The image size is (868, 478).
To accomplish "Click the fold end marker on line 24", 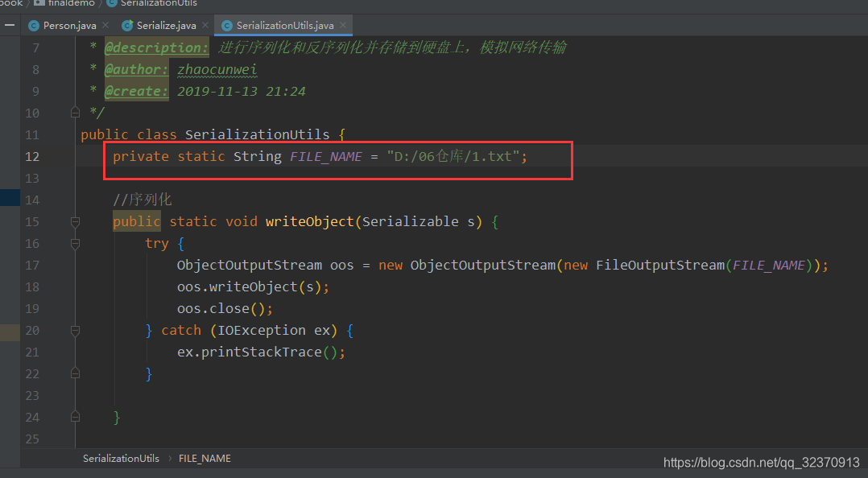I will 76,417.
